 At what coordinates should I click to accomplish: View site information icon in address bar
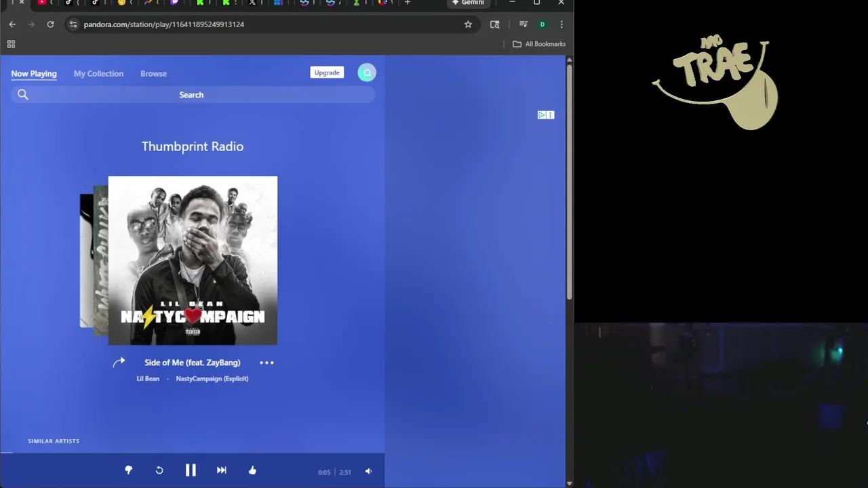point(73,24)
